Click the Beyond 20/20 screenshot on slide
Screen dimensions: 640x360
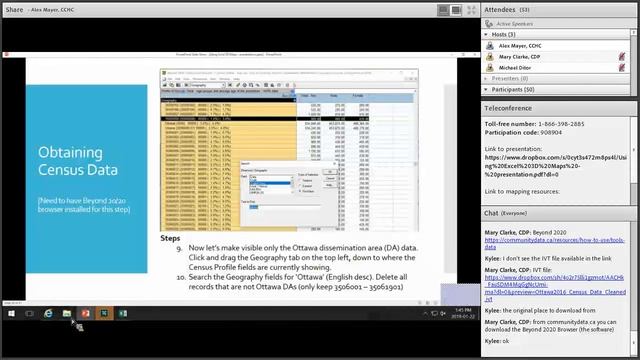click(289, 150)
